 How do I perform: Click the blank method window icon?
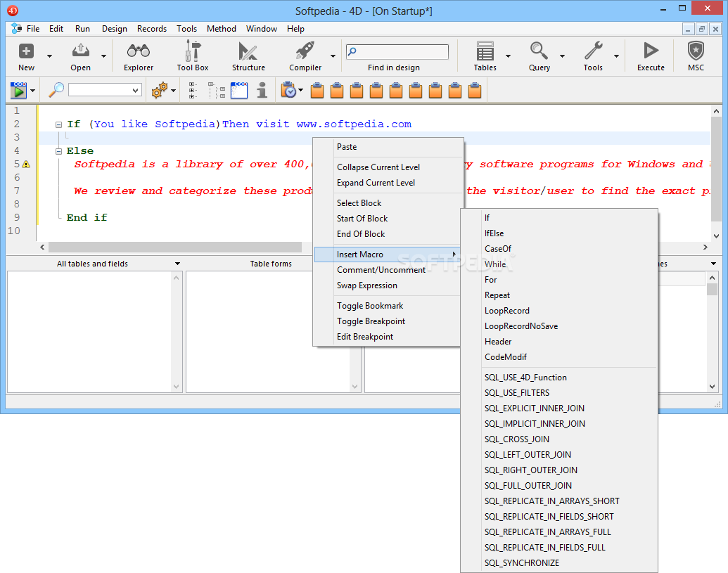(239, 90)
